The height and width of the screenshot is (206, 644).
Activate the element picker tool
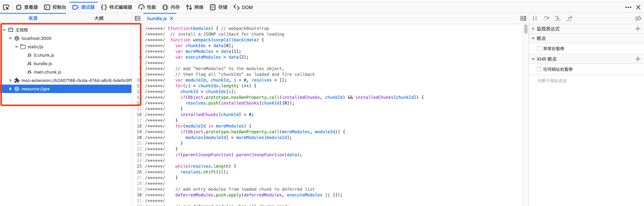6,7
